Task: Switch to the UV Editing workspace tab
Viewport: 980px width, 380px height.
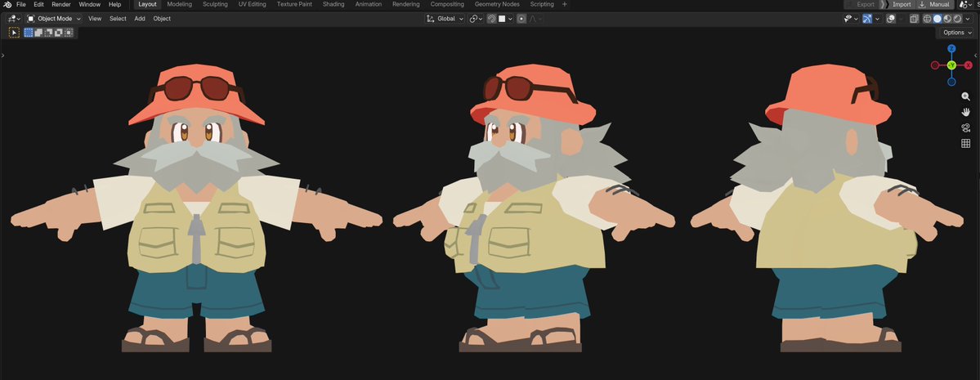Action: click(252, 4)
